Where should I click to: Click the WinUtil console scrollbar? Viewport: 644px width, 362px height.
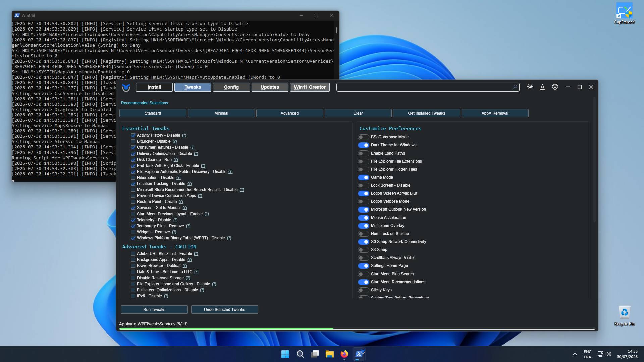tap(336, 30)
